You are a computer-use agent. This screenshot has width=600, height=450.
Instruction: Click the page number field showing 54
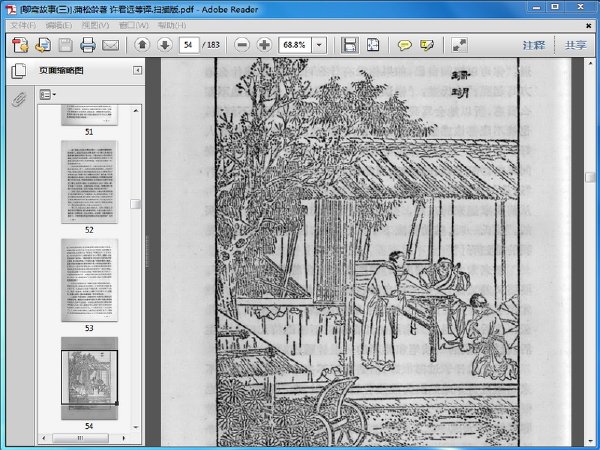[189, 45]
